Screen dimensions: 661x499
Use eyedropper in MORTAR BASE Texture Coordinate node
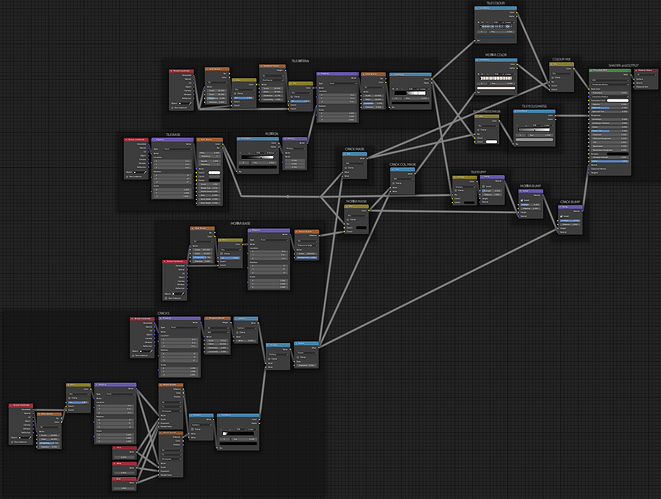[x=183, y=293]
